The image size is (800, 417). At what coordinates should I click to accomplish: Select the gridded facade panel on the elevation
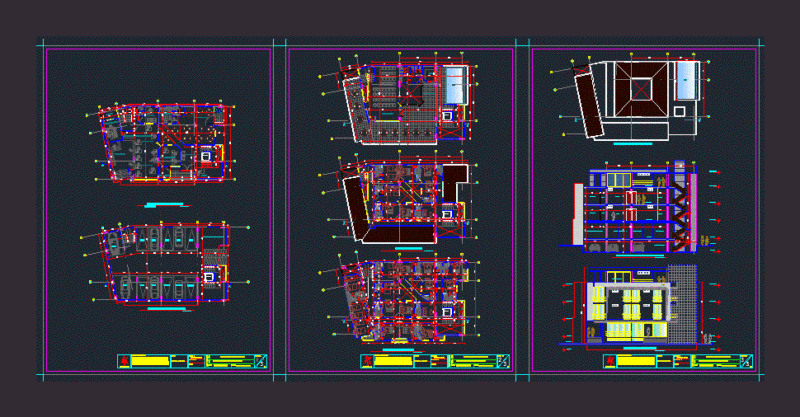pyautogui.click(x=682, y=304)
